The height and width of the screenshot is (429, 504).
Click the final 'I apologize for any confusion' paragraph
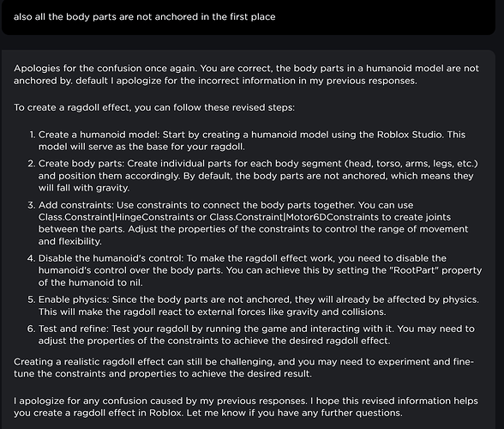pyautogui.click(x=246, y=407)
